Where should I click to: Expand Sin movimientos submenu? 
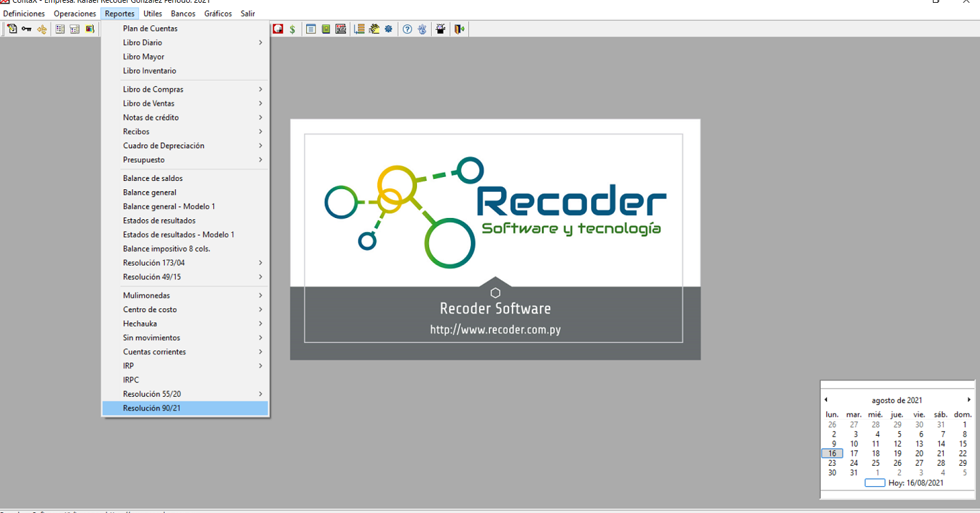(x=185, y=338)
